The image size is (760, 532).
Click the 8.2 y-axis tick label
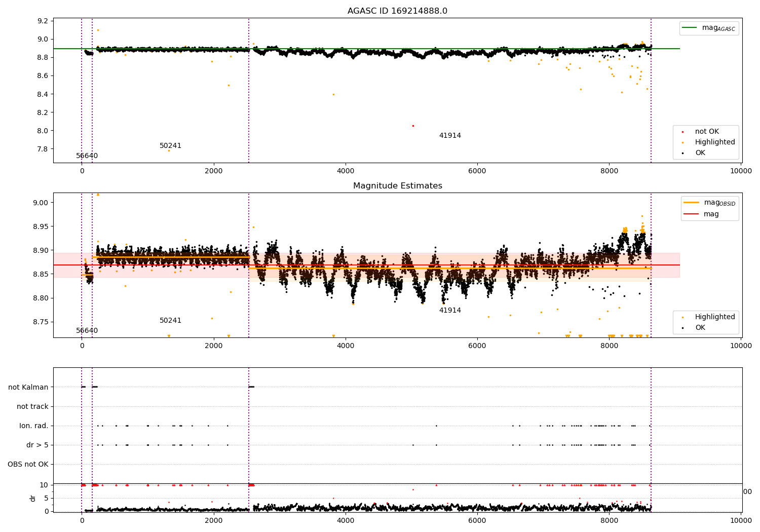tap(43, 112)
